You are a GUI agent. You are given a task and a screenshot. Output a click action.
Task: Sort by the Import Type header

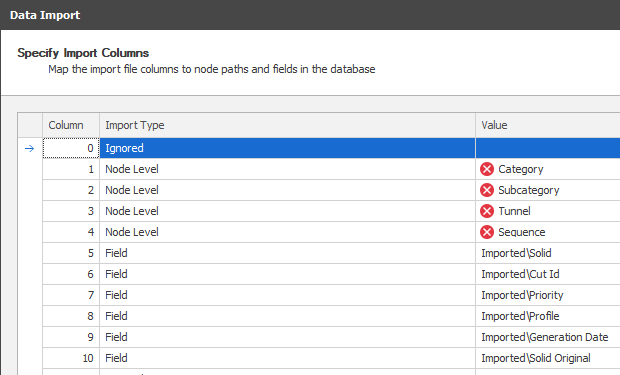[287, 125]
